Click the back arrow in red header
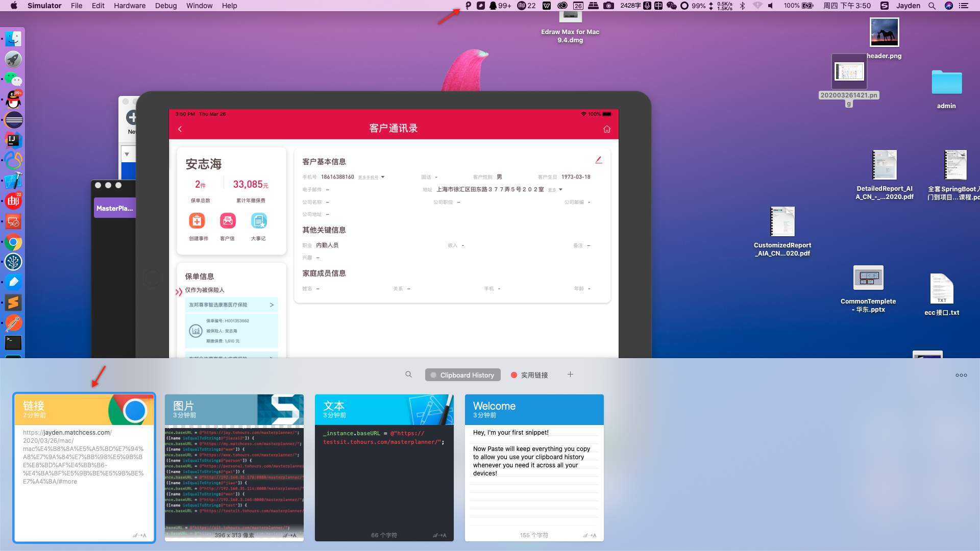 (x=180, y=129)
